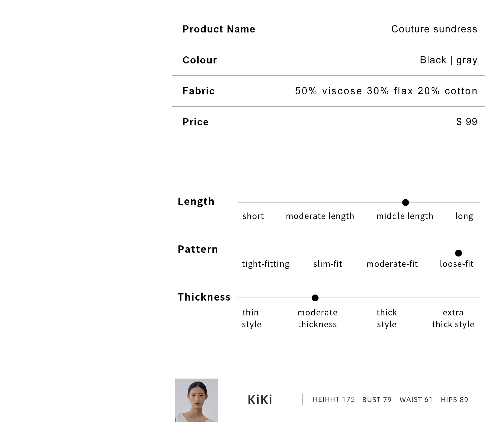Choose the "long" length label
The width and height of the screenshot is (504, 436).
click(464, 216)
